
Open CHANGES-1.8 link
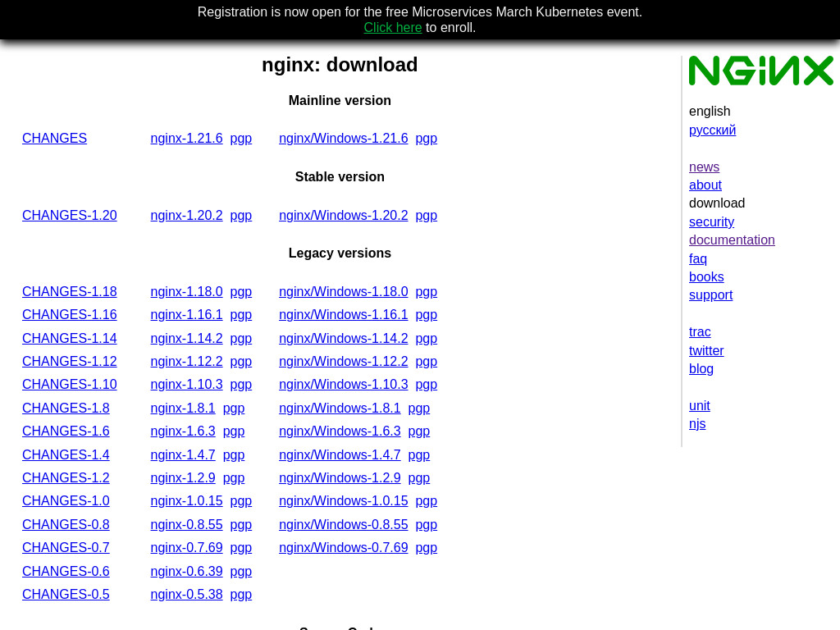(x=66, y=408)
